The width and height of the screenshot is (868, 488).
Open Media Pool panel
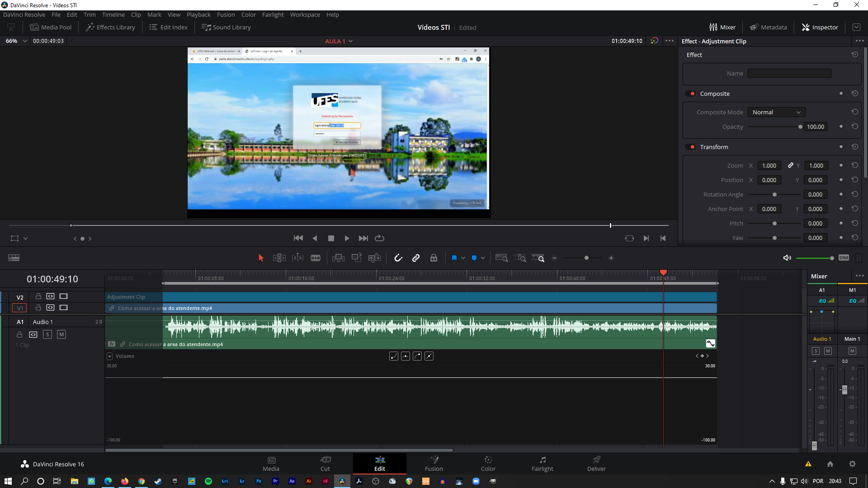point(51,27)
